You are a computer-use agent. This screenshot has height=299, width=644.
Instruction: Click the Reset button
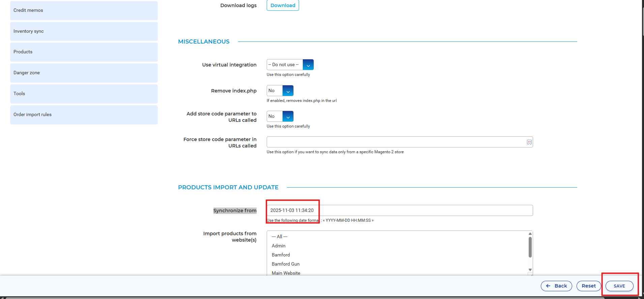coord(588,286)
